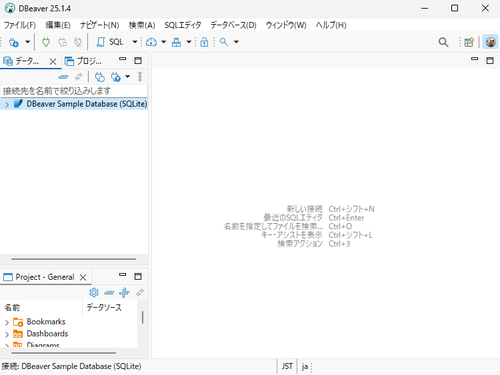Viewport: 500px width, 375px height.
Task: Click the green Connect plug icon
Action: point(46,42)
